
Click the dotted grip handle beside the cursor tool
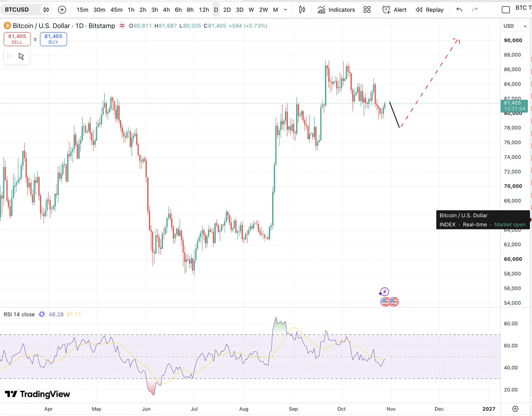coord(9,56)
